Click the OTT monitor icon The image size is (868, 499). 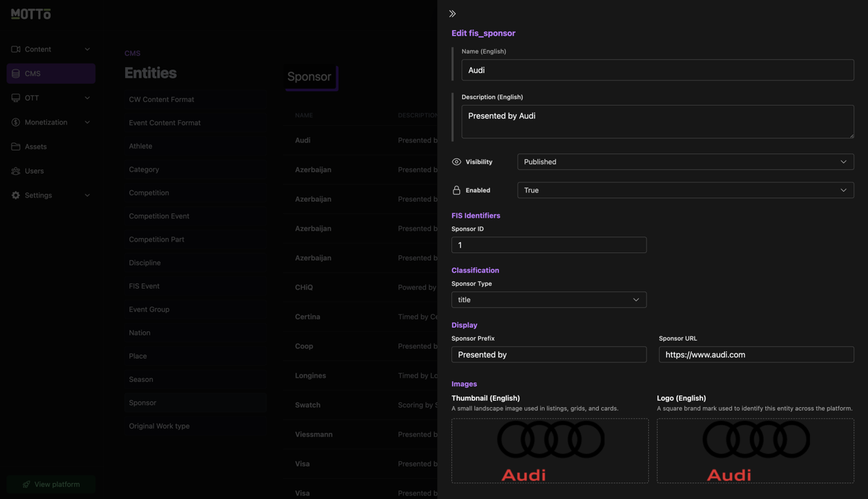point(15,98)
